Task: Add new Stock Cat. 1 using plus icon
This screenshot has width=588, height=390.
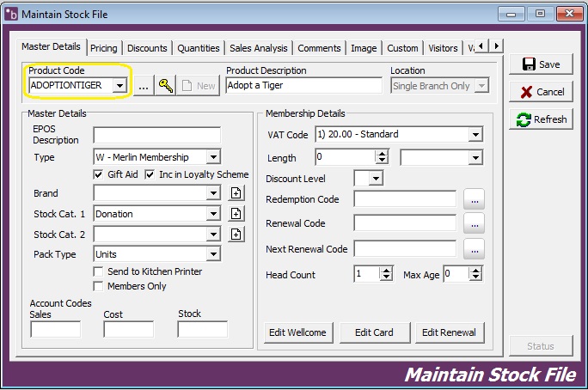Action: (x=236, y=214)
